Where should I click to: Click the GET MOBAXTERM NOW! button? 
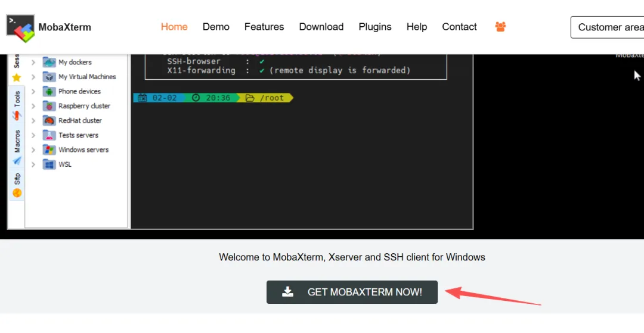click(352, 292)
